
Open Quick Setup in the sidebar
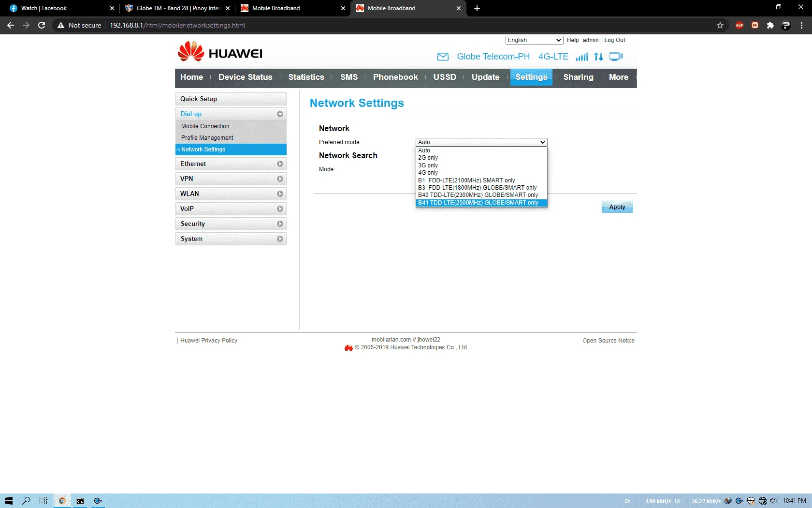231,99
